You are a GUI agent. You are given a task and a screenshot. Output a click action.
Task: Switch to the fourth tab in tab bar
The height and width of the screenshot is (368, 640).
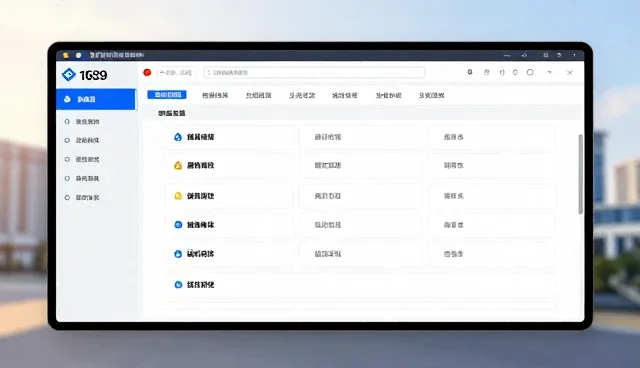(x=302, y=95)
